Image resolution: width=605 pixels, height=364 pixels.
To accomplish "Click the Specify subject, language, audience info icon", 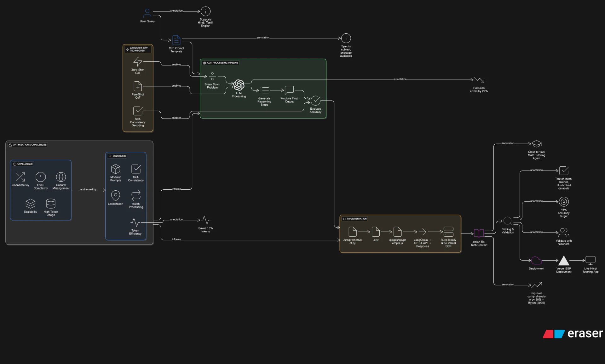I will pyautogui.click(x=346, y=38).
